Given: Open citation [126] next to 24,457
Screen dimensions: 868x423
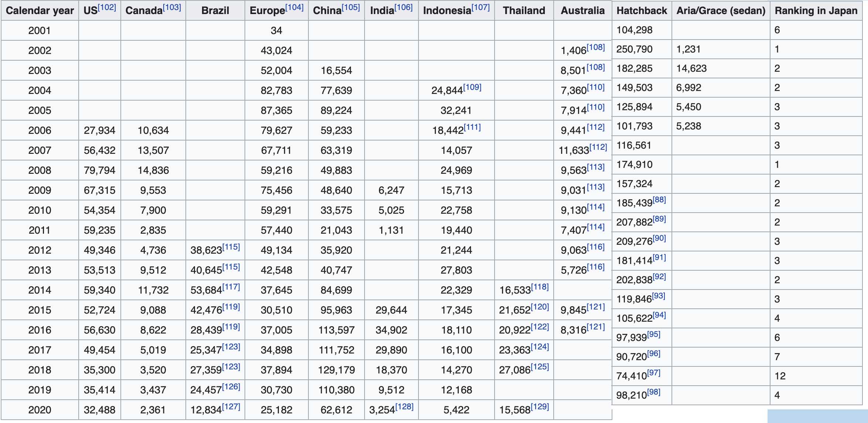Looking at the screenshot, I should (x=231, y=387).
